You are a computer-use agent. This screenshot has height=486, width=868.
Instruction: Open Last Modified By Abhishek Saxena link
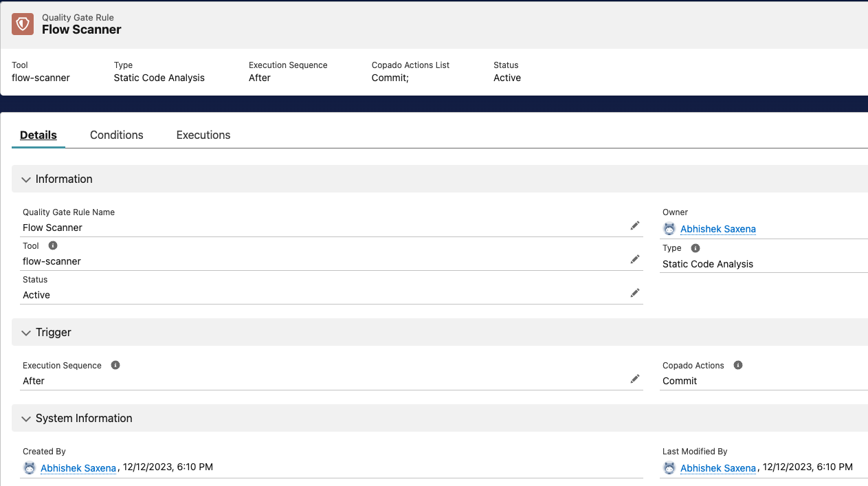click(717, 468)
